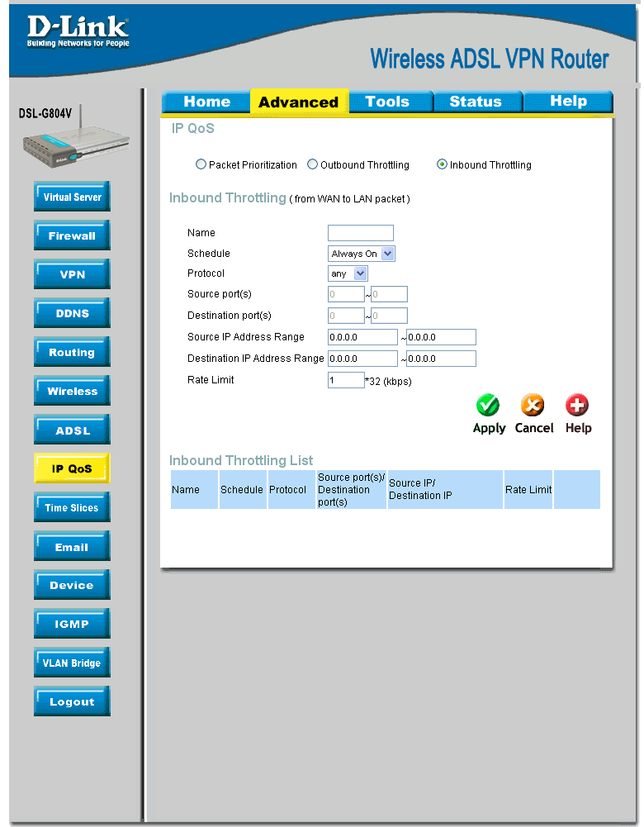Open the Schedule Always On dropdown
This screenshot has height=827, width=644.
(x=361, y=254)
